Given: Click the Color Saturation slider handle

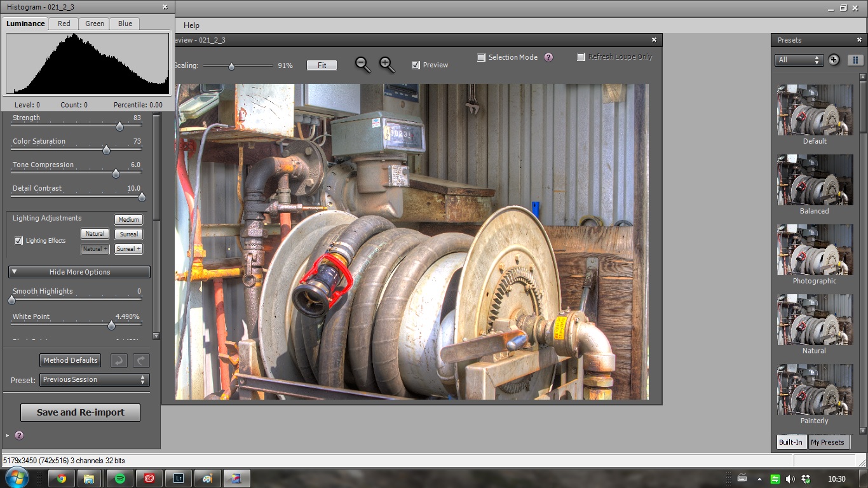Looking at the screenshot, I should [x=106, y=150].
